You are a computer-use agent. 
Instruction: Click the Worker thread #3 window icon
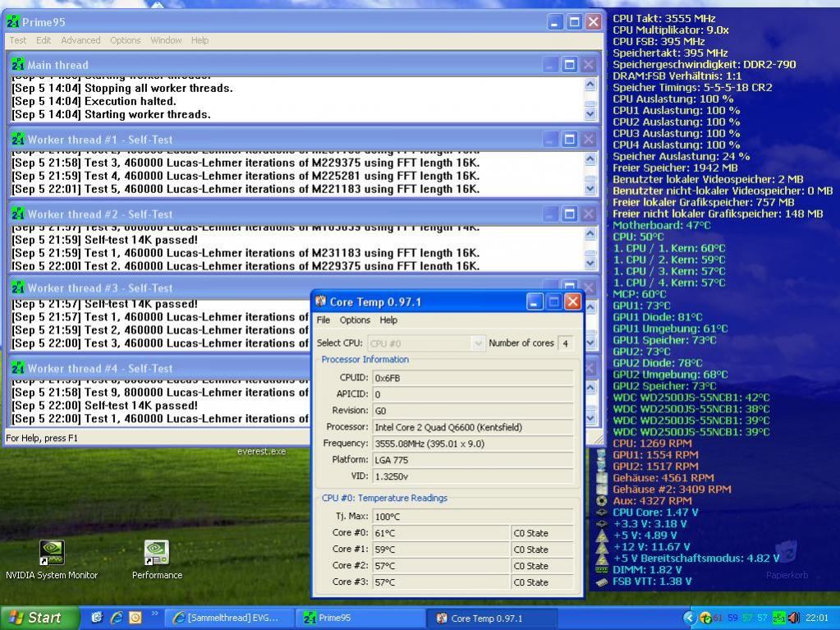pos(18,287)
